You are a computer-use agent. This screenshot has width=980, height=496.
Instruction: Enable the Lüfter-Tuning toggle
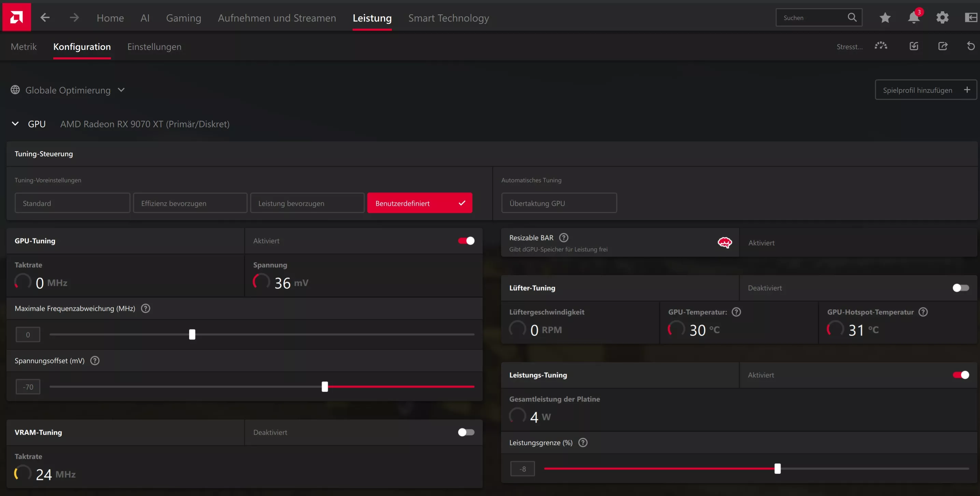tap(961, 288)
